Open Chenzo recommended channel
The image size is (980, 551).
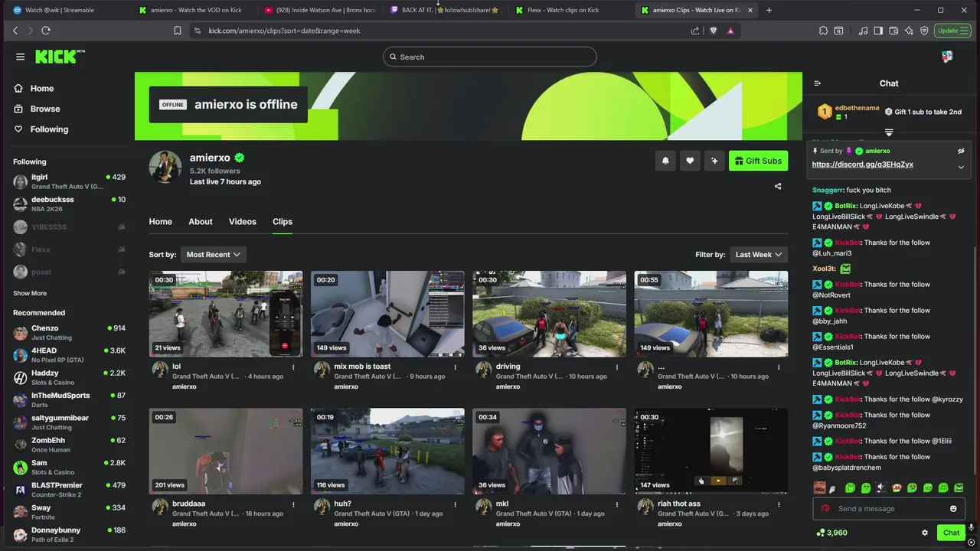point(69,332)
